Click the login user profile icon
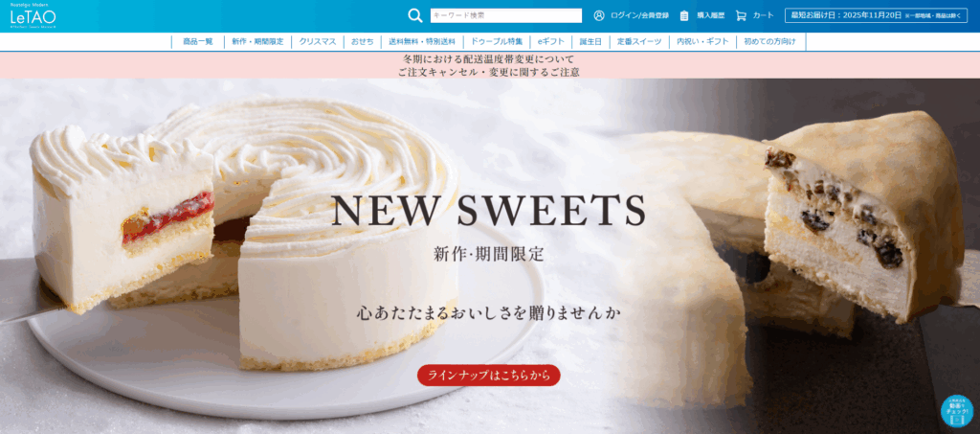This screenshot has height=434, width=980. [x=599, y=15]
